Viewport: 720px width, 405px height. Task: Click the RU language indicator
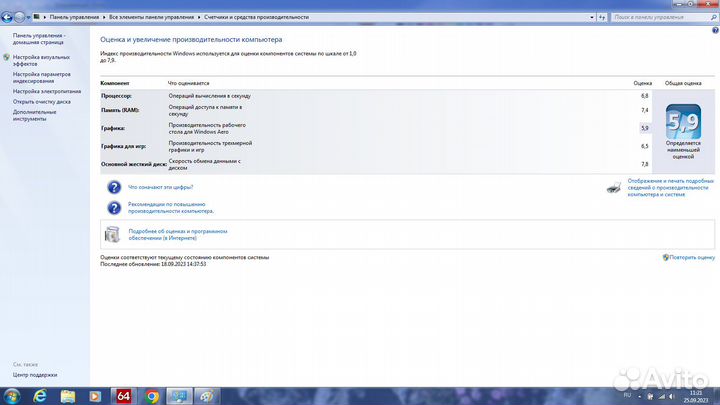point(627,395)
